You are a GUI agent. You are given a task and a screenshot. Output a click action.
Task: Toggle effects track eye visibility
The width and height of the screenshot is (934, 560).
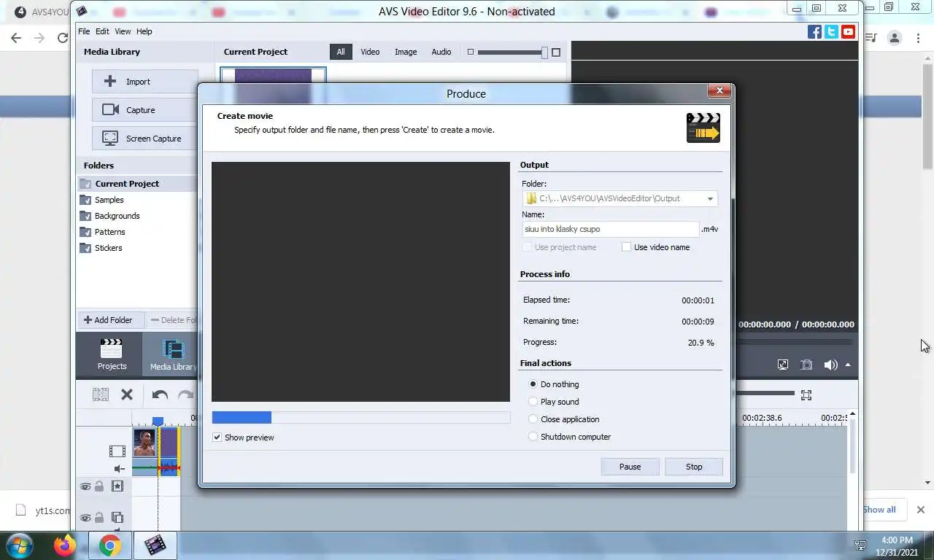[85, 486]
